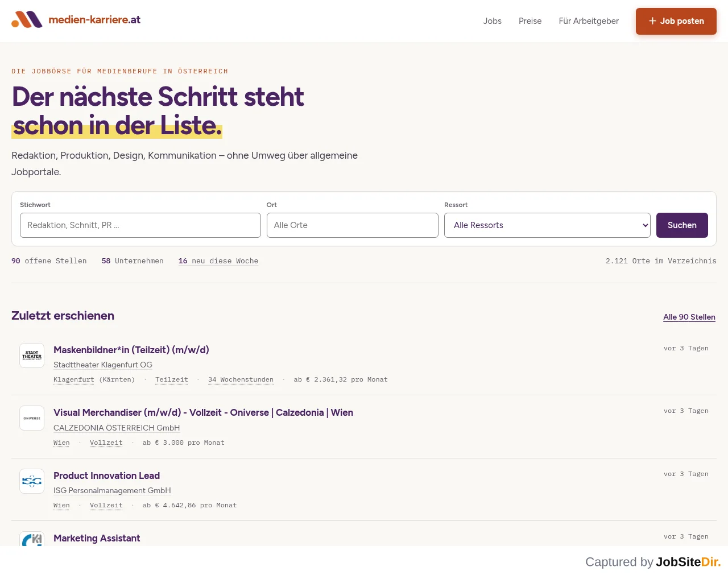This screenshot has width=728, height=579.
Task: Open the Visual Merchandiser Calzedonia job listing
Action: pos(203,412)
